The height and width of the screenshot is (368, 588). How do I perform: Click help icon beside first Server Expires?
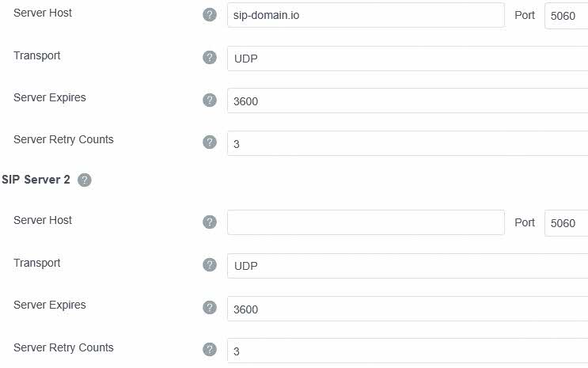(x=210, y=100)
